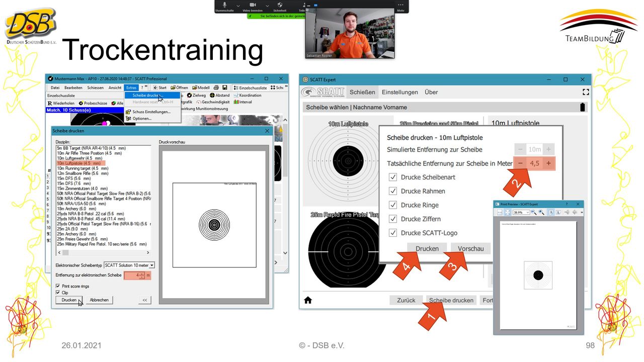Uncheck Drucke SCATT-Logo
This screenshot has width=644, height=362.
pyautogui.click(x=393, y=233)
